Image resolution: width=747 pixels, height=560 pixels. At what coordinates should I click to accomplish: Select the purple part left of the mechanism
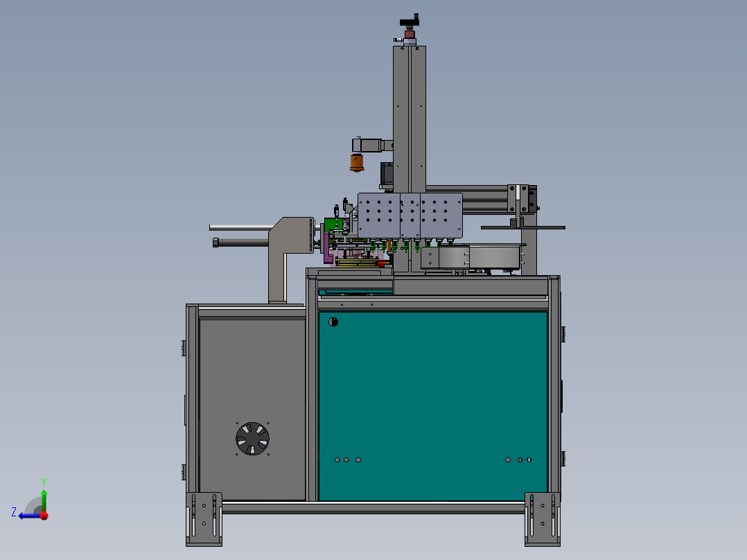(328, 248)
